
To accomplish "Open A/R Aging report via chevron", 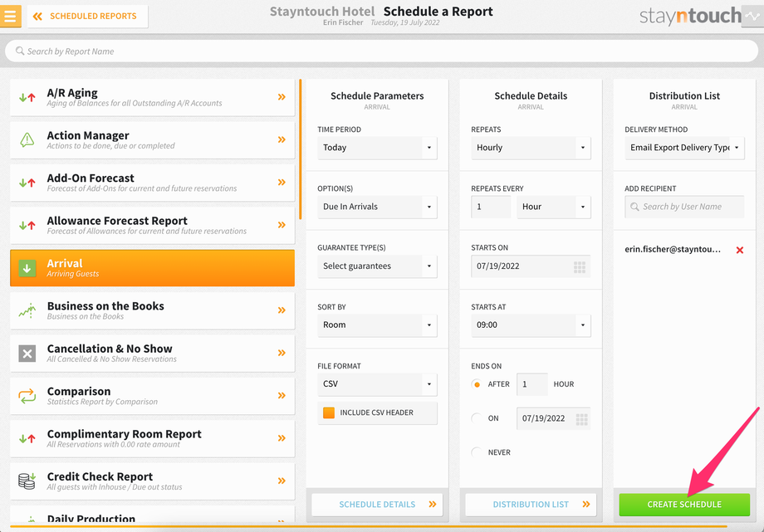I will pos(282,97).
